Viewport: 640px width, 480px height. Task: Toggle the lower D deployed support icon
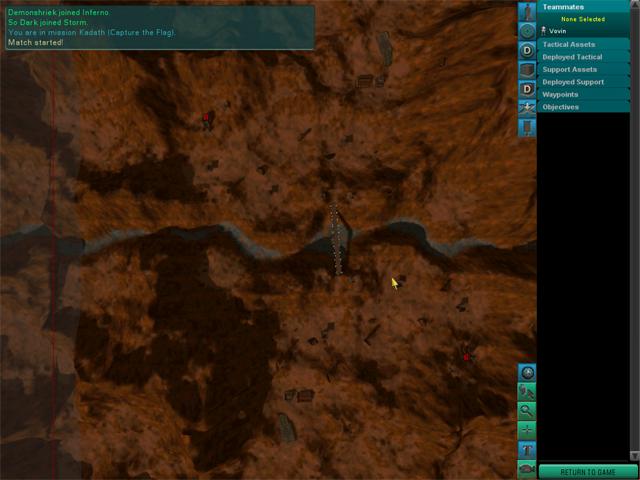pos(527,89)
